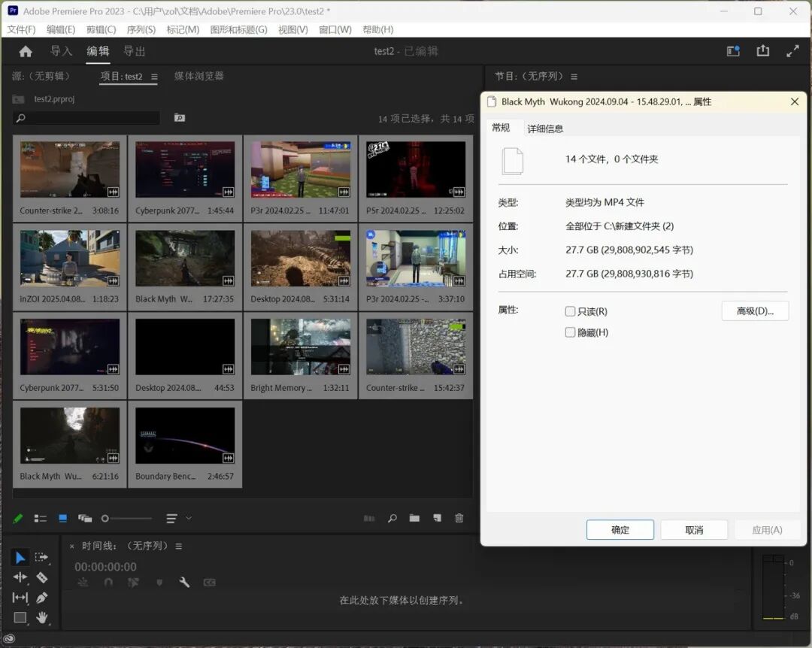This screenshot has height=648, width=812.
Task: Open the 文件(F) menu
Action: tap(21, 29)
